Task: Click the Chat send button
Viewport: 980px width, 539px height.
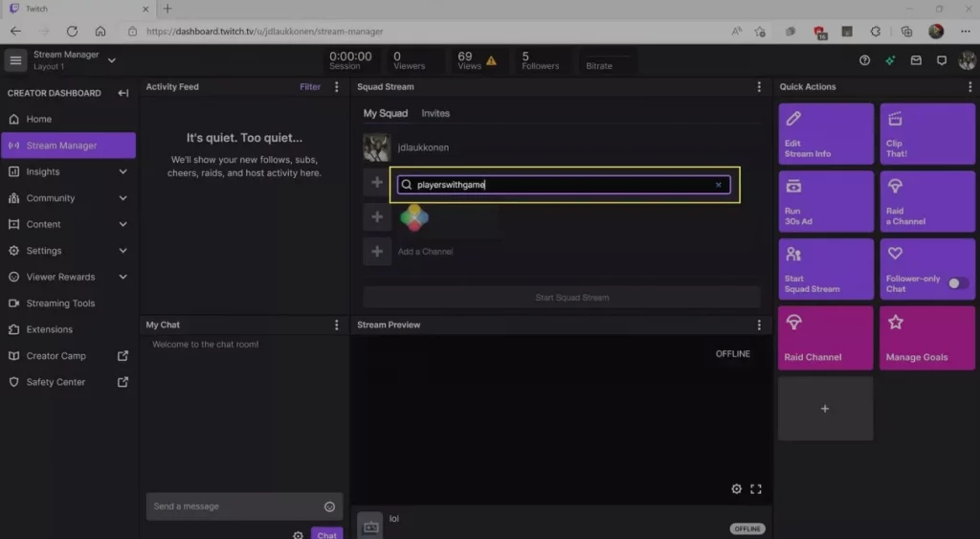Action: click(326, 534)
